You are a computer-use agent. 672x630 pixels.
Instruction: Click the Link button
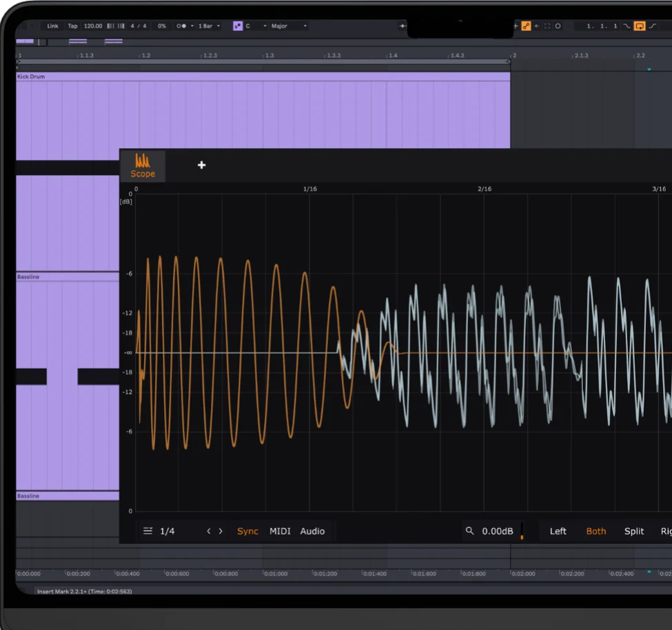(x=52, y=26)
